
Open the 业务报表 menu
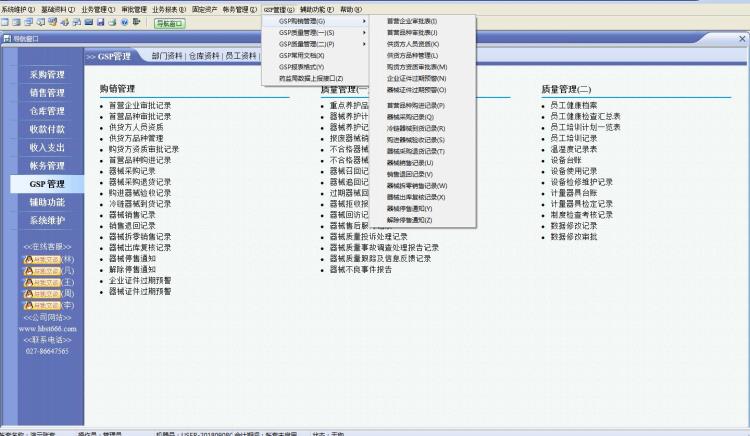coord(169,9)
